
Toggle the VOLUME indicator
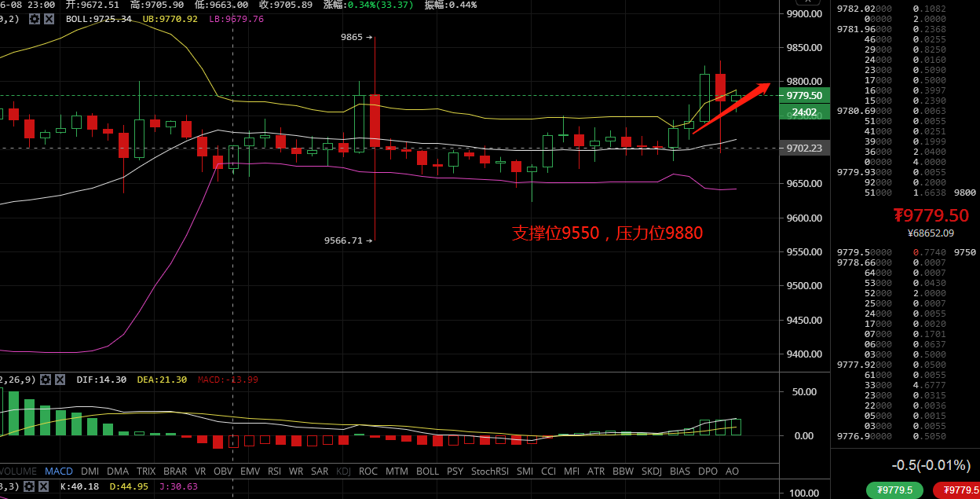pos(19,471)
